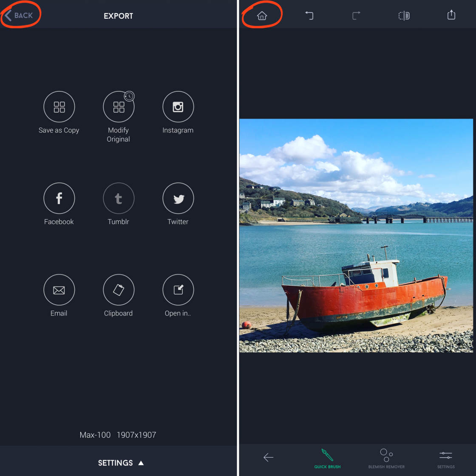The width and height of the screenshot is (476, 476).
Task: Open the share/export icon
Action: 451,15
